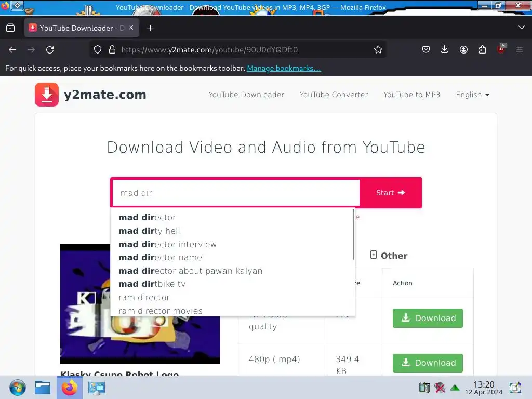The height and width of the screenshot is (399, 532).
Task: Open YouTube to MP3 nav item
Action: tap(411, 95)
